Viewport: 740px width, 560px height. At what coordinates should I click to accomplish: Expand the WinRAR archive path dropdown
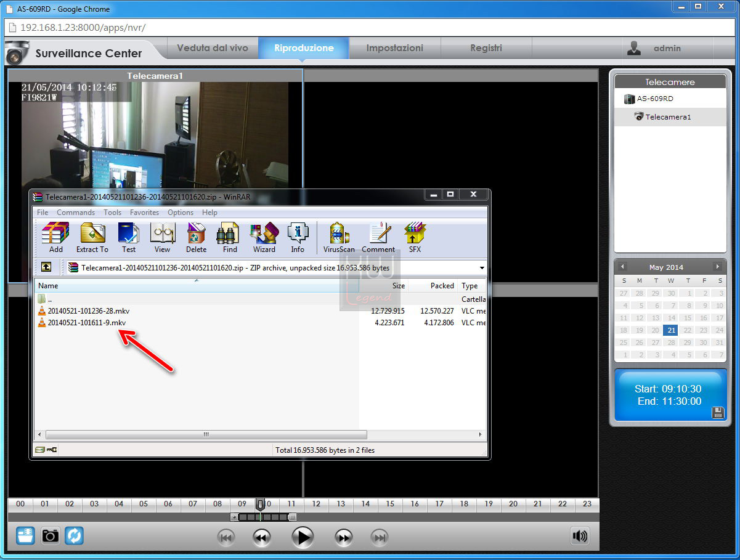(x=481, y=268)
